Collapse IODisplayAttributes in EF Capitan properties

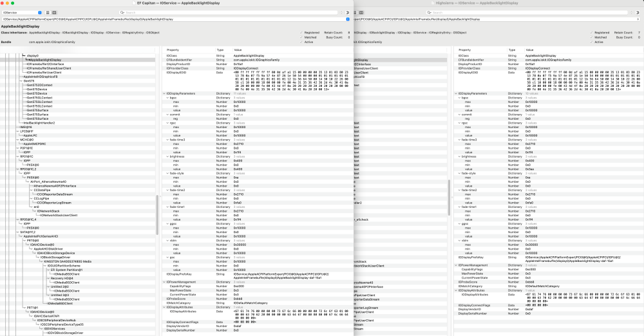[165, 307]
